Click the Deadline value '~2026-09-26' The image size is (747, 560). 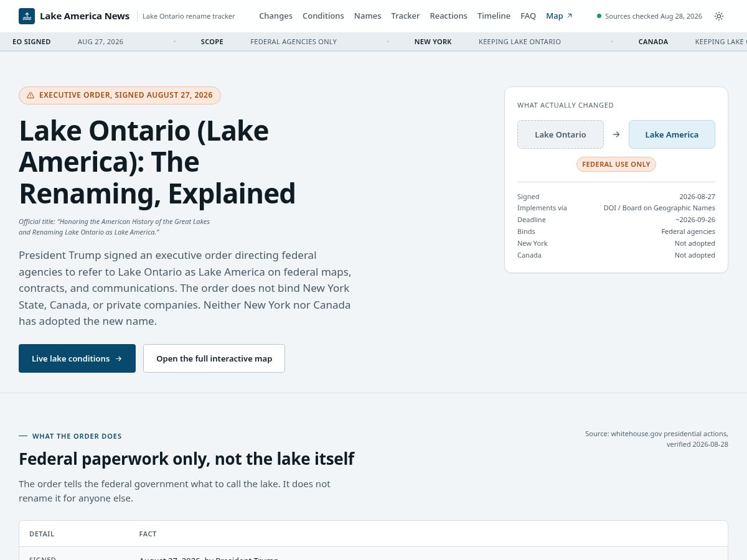pos(695,220)
